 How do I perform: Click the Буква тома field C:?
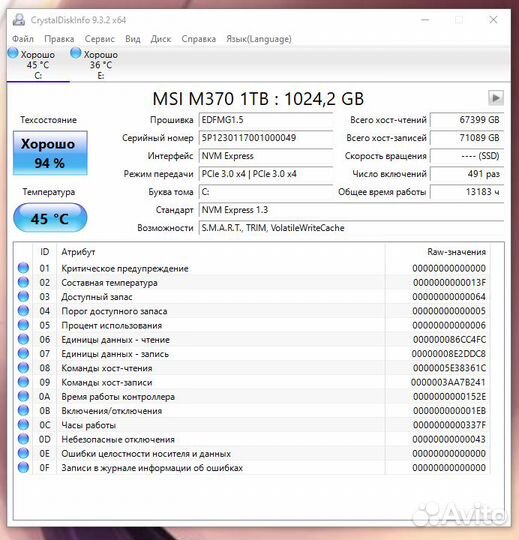click(266, 192)
